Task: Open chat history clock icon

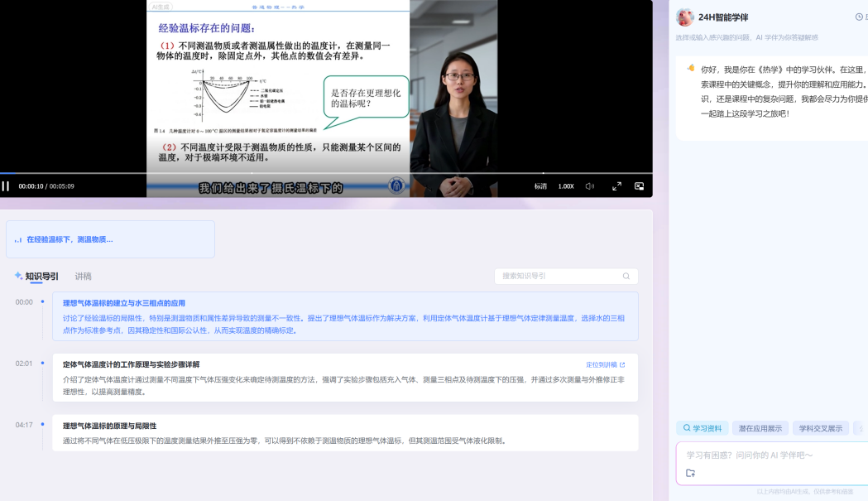Action: 859,17
